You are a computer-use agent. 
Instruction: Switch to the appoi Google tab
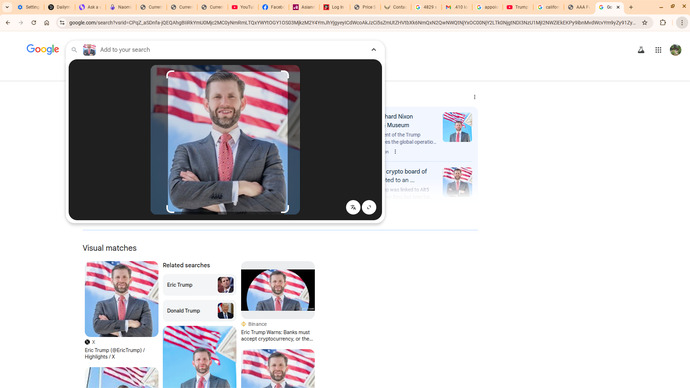point(487,7)
